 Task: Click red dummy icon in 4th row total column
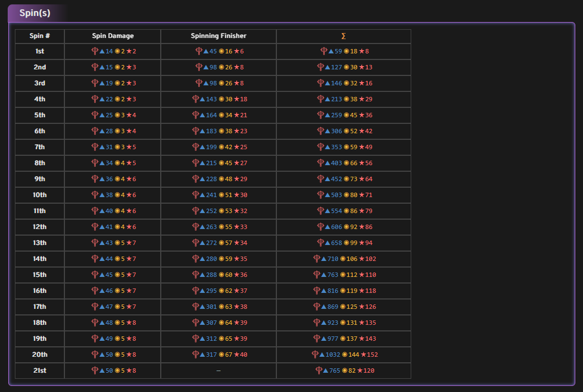(x=320, y=99)
